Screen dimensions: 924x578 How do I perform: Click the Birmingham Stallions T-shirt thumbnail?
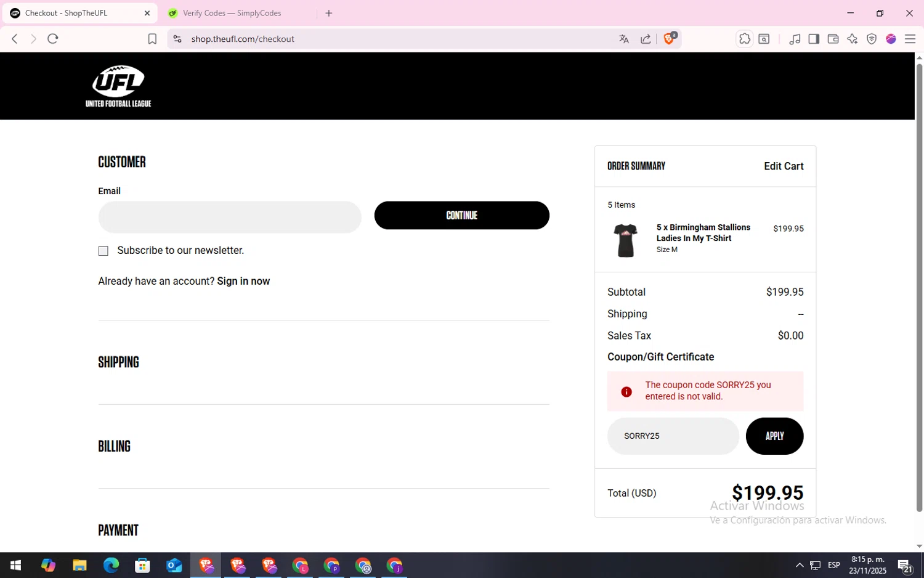click(x=625, y=240)
